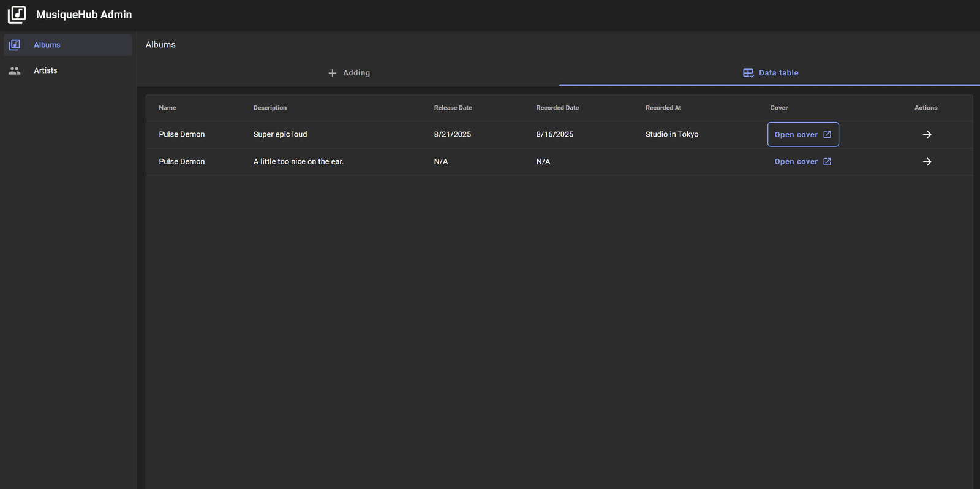Open first album via arrow action
Image resolution: width=980 pixels, height=489 pixels.
pos(927,134)
